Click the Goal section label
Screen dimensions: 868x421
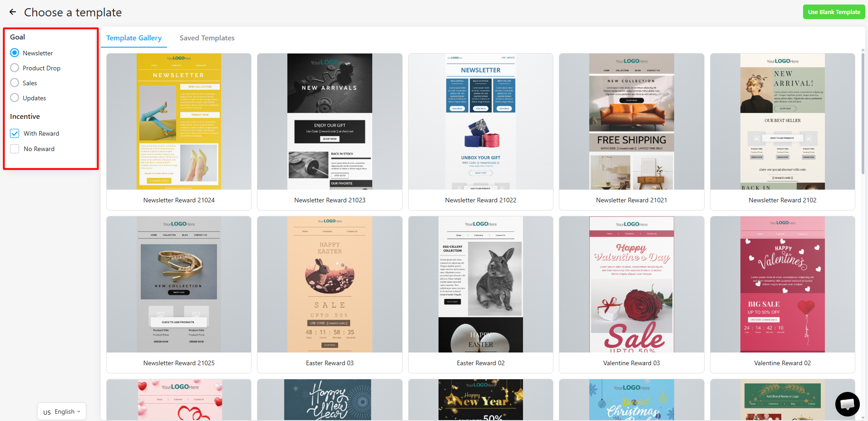coord(18,37)
